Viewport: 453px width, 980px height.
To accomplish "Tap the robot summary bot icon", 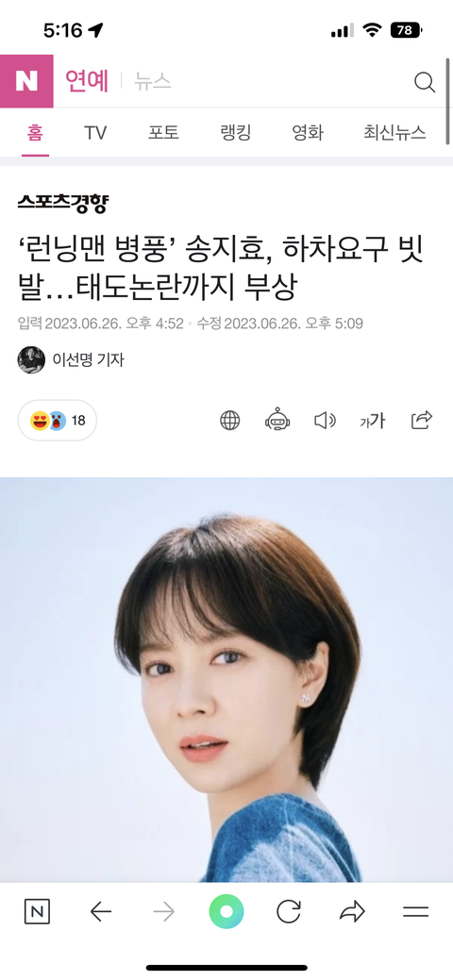I will (x=277, y=420).
